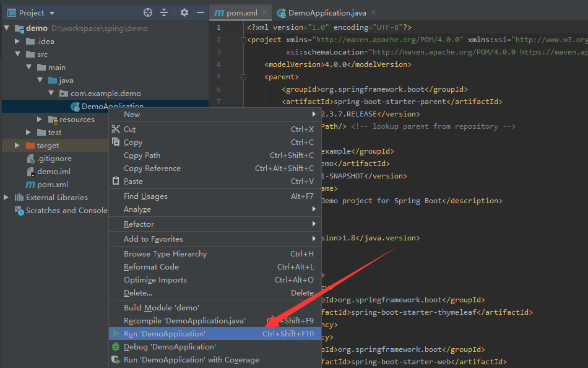This screenshot has width=588, height=368.
Task: Choose Build Module 'demo'
Action: click(x=215, y=307)
